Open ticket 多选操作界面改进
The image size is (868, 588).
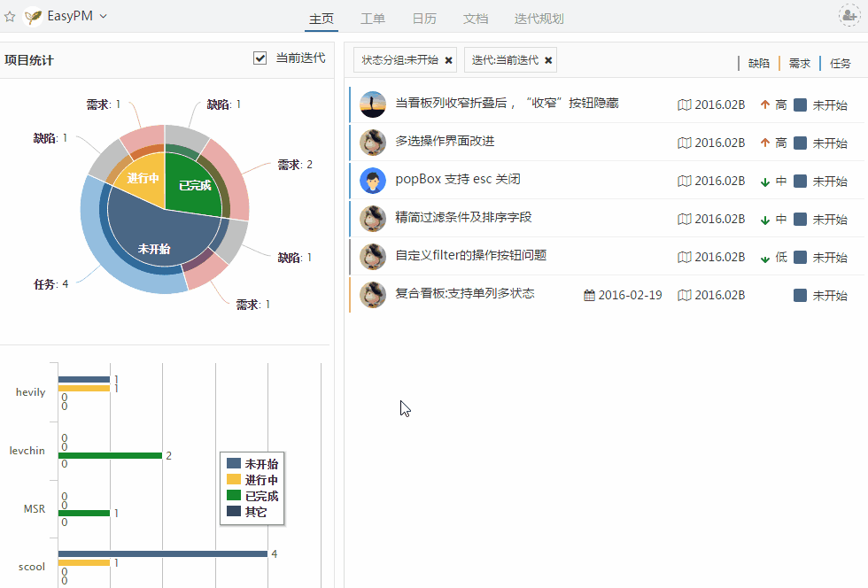coord(445,141)
